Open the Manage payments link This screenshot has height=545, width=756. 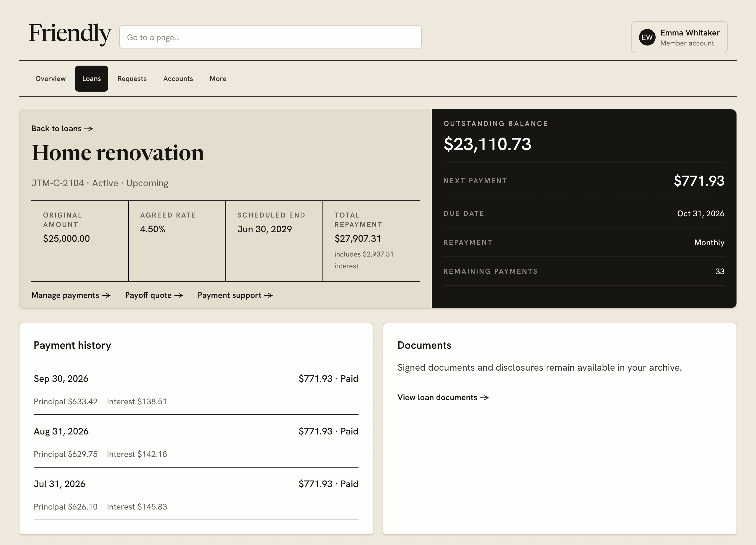[x=71, y=296]
